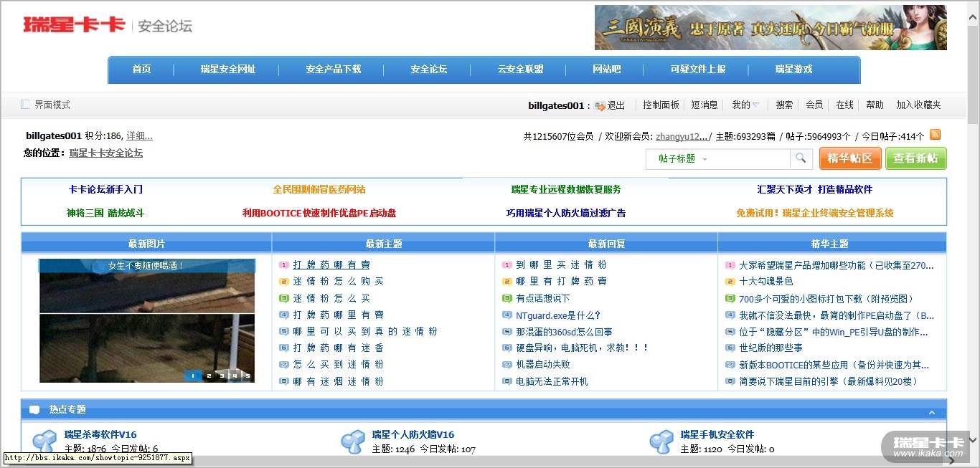Collapse the 热点专题 section
Viewport: 980px width, 468px height.
click(931, 412)
